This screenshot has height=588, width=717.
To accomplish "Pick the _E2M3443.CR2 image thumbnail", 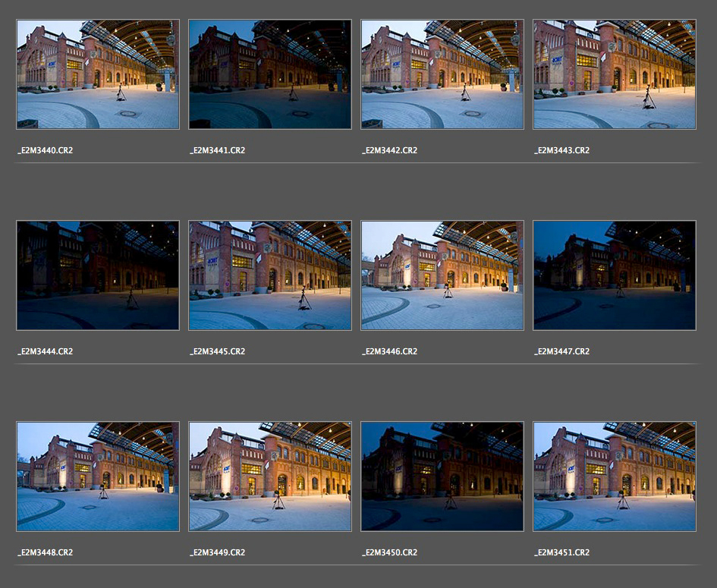I will 615,74.
